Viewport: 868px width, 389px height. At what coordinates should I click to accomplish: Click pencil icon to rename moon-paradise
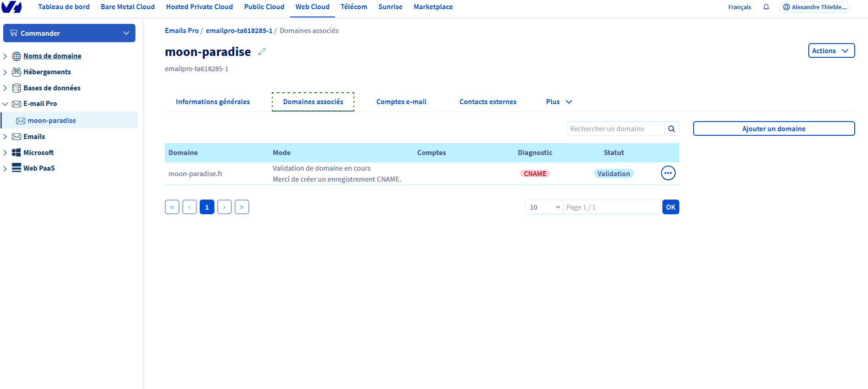pyautogui.click(x=262, y=52)
